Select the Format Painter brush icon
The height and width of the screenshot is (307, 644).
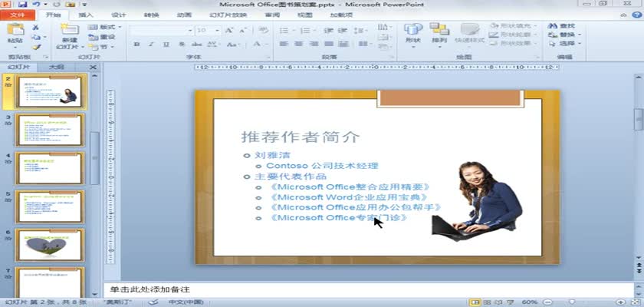(x=36, y=47)
